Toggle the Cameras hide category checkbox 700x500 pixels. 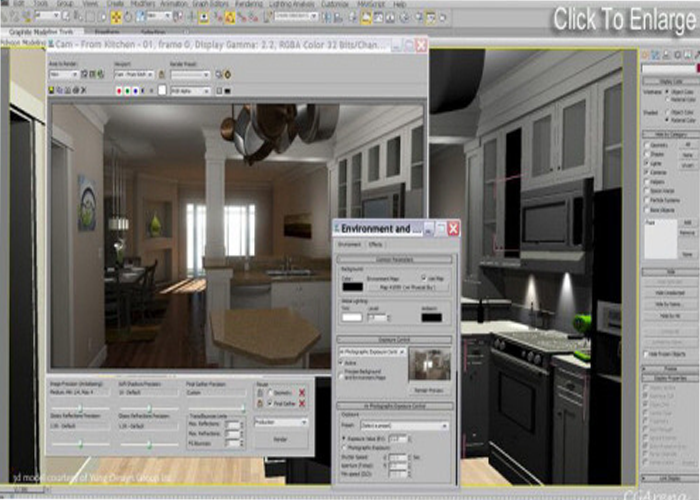point(646,172)
